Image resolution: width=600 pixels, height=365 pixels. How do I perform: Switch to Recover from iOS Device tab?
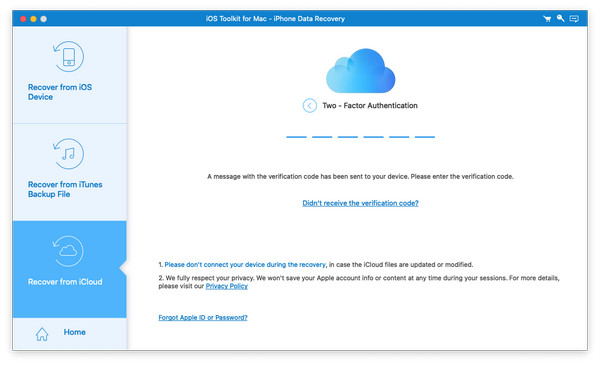[70, 75]
